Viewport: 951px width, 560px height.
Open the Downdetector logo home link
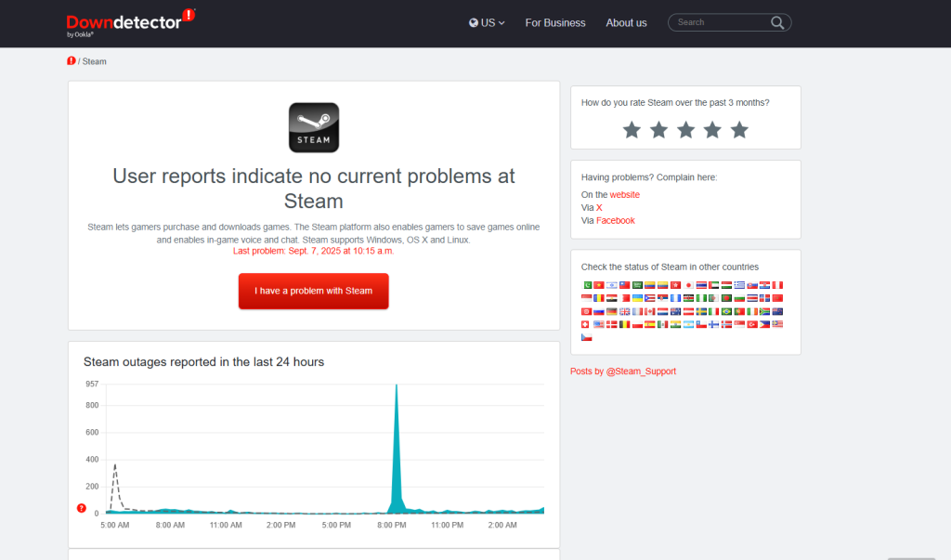click(x=130, y=23)
